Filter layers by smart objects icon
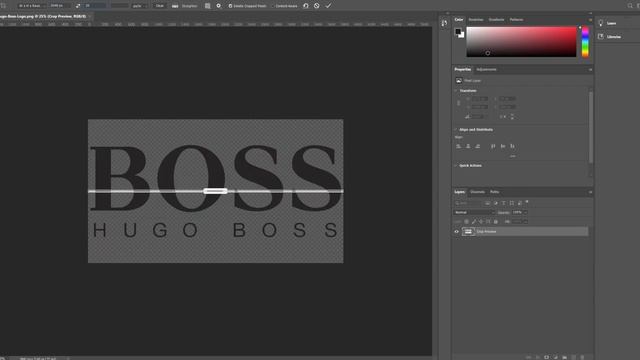640x360 pixels. [519, 203]
